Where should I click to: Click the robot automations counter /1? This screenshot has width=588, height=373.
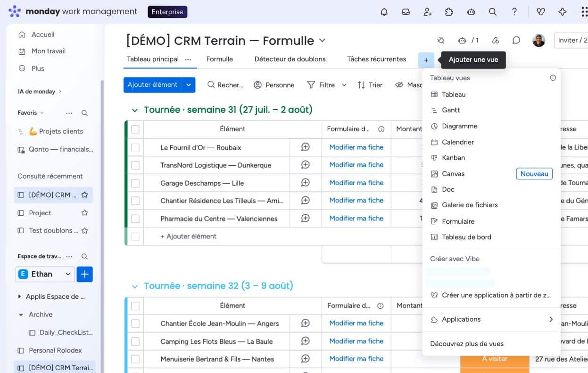pos(468,40)
